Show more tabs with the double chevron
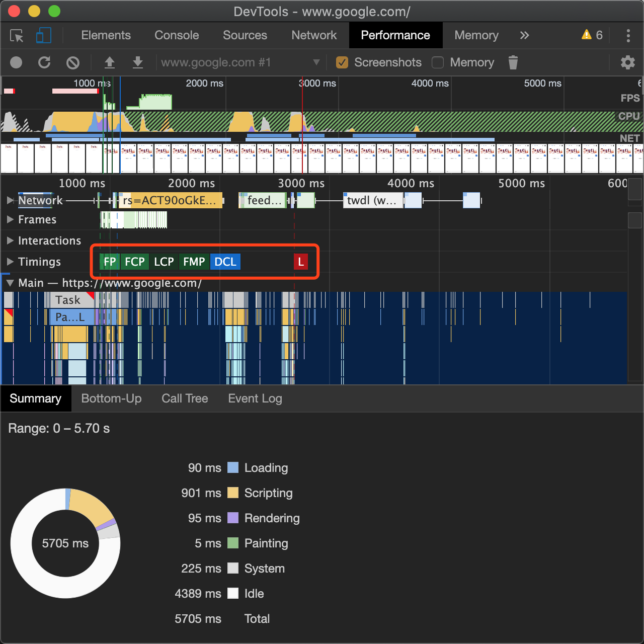 click(x=524, y=35)
